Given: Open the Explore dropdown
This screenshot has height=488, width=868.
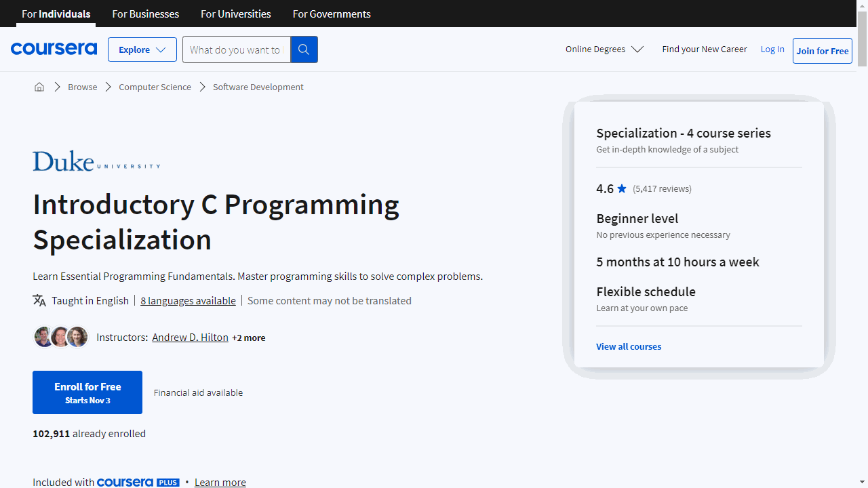Looking at the screenshot, I should [x=142, y=49].
